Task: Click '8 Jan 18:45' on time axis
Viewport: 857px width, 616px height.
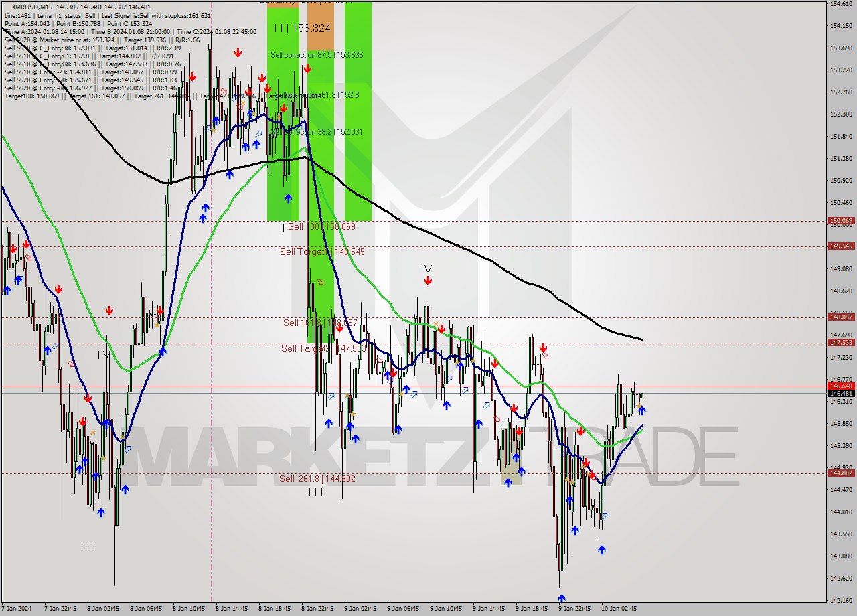Action: tap(274, 609)
